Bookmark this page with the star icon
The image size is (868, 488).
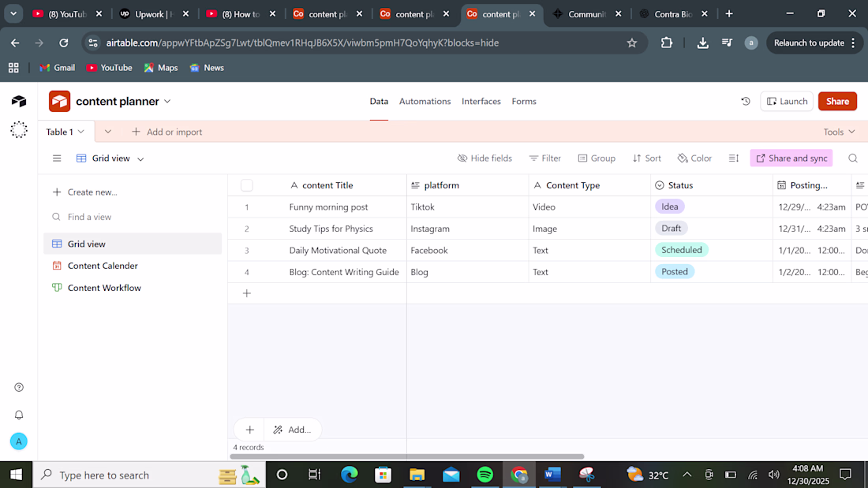coord(631,43)
